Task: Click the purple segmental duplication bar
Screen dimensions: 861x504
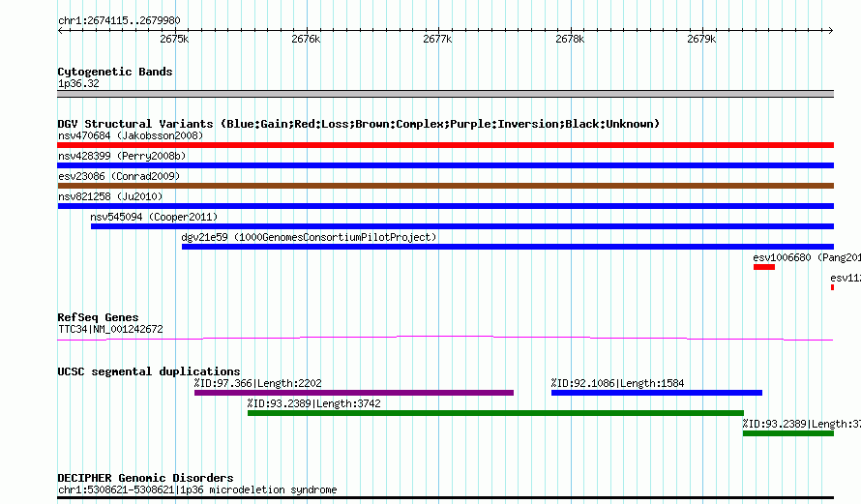Action: [x=354, y=393]
